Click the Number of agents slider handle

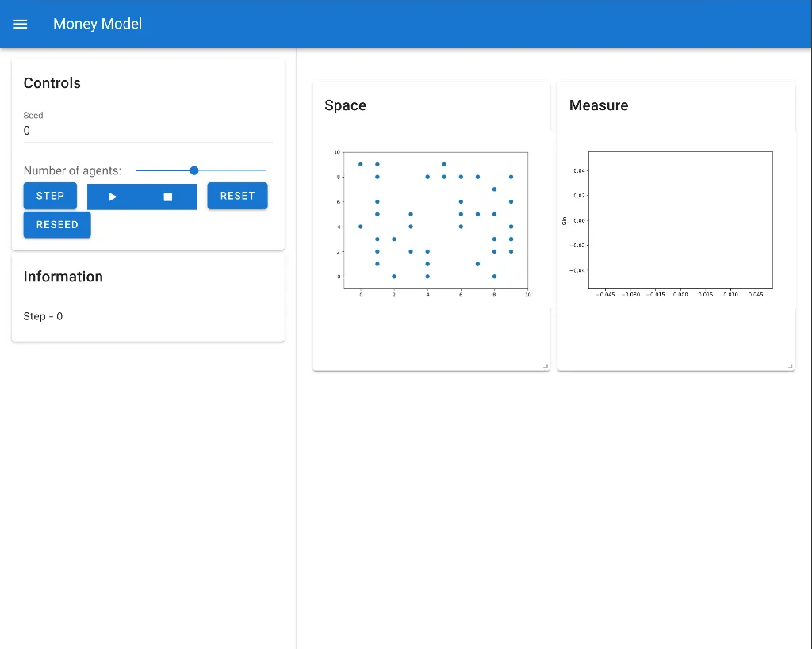coord(194,170)
